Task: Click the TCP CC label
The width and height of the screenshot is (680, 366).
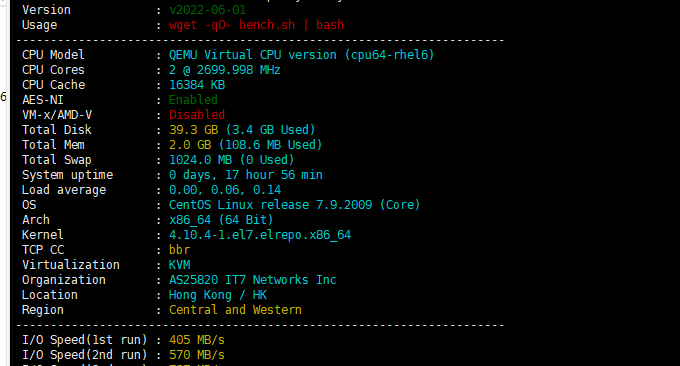Action: pyautogui.click(x=43, y=250)
